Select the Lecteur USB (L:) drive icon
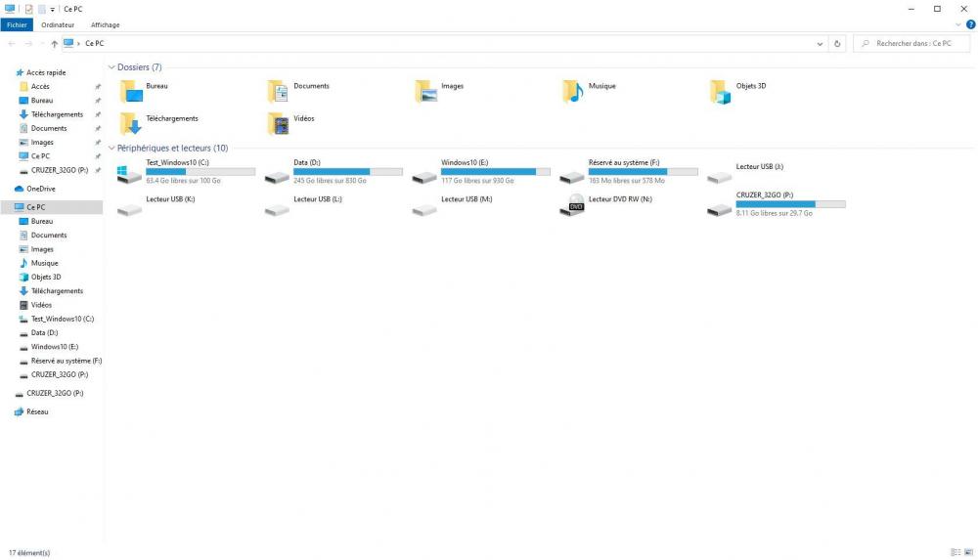This screenshot has height=560, width=978. (x=277, y=210)
